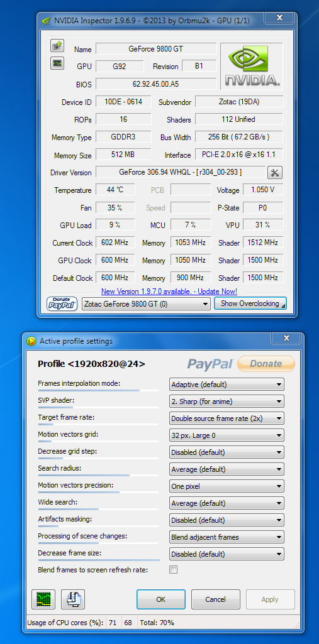Open driver profile settings wrench icon

click(274, 173)
